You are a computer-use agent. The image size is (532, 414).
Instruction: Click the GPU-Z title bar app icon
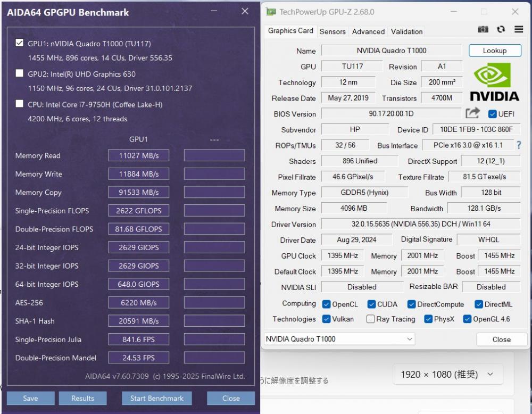click(271, 12)
